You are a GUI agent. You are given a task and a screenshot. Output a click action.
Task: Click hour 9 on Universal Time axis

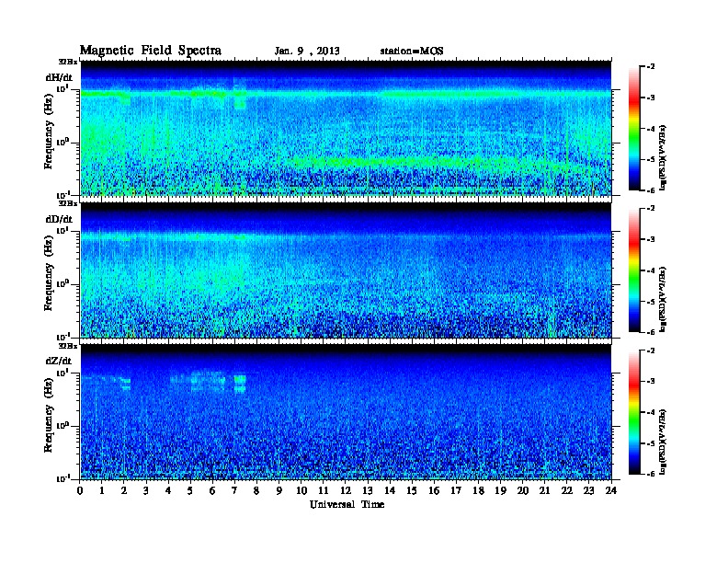[279, 491]
